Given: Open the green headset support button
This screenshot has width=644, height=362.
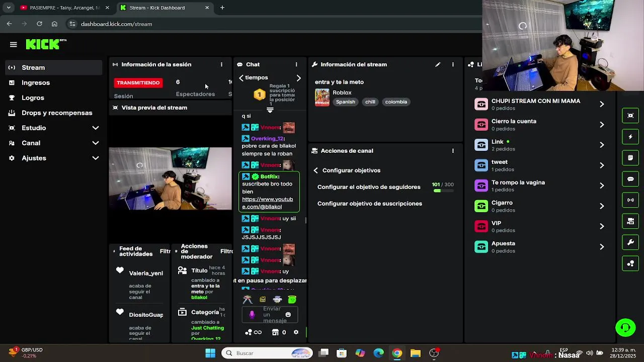Looking at the screenshot, I should click(x=625, y=328).
